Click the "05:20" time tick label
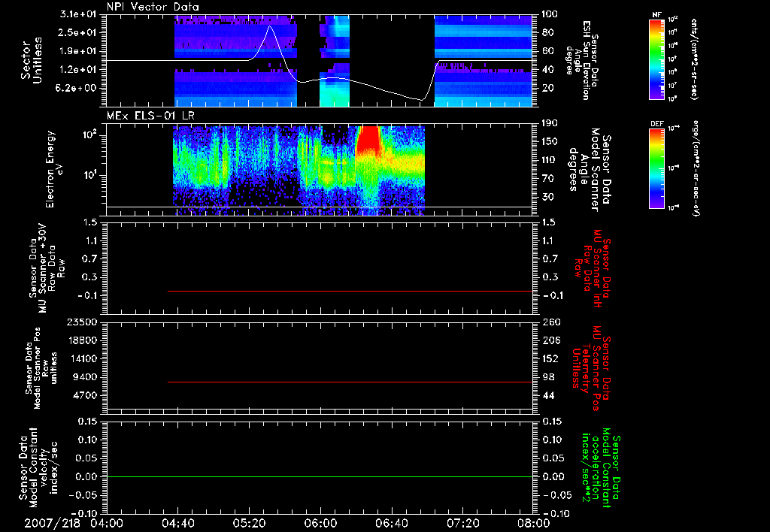 (x=249, y=524)
